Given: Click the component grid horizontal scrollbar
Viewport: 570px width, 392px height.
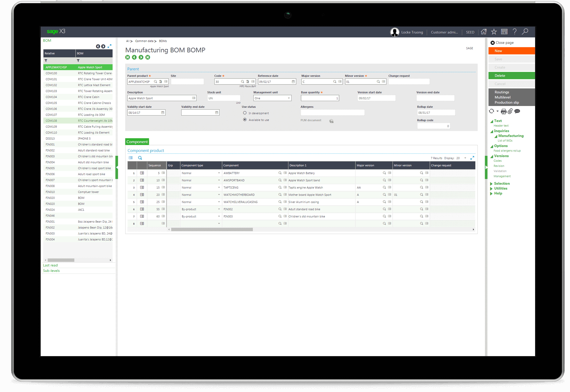Looking at the screenshot, I should point(212,229).
